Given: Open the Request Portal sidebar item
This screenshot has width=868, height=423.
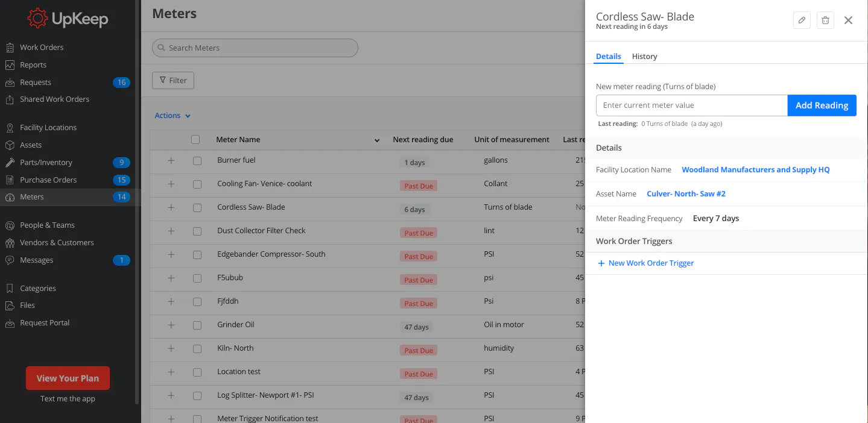Looking at the screenshot, I should click(x=45, y=322).
